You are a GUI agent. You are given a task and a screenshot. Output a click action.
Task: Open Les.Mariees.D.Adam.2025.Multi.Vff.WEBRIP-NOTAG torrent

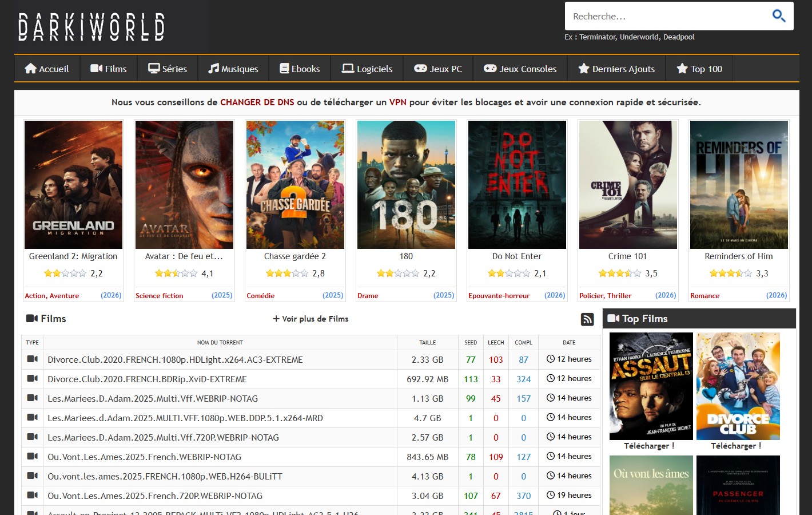tap(153, 399)
